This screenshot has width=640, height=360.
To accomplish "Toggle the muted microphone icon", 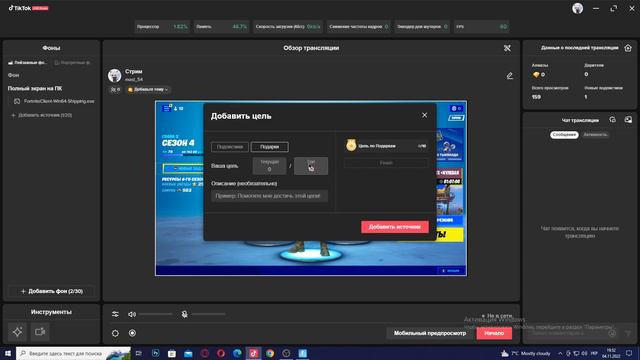I will pyautogui.click(x=184, y=314).
